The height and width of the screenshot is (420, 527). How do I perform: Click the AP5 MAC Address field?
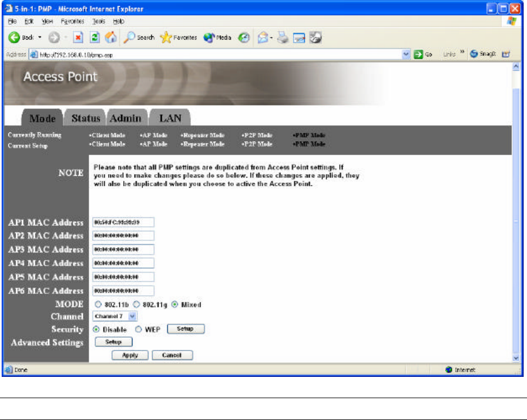pos(123,277)
